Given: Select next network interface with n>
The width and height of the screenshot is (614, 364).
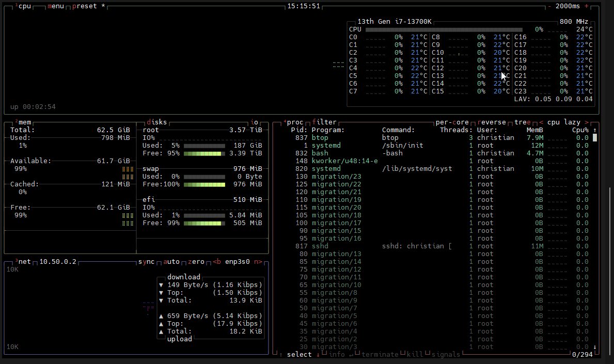Looking at the screenshot, I should [x=258, y=261].
